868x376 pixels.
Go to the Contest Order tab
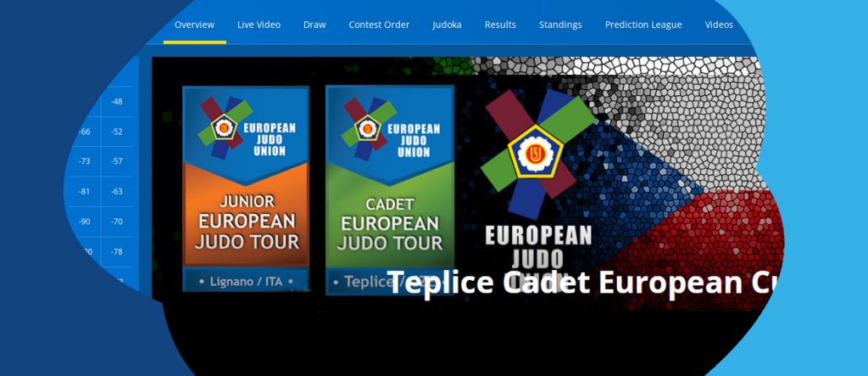(379, 25)
